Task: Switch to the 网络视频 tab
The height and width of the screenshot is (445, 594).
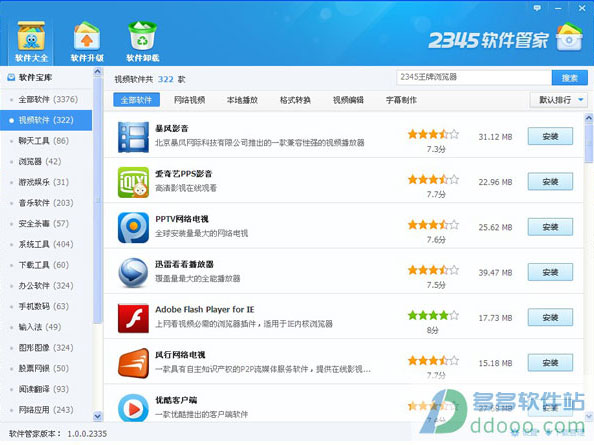Action: (x=189, y=100)
